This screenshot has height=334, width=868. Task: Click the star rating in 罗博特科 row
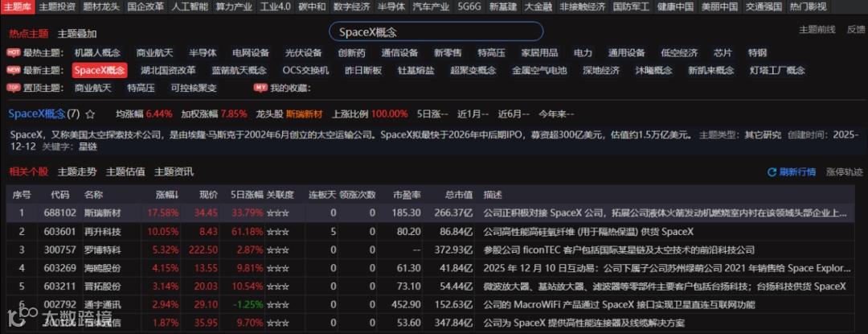pos(278,249)
